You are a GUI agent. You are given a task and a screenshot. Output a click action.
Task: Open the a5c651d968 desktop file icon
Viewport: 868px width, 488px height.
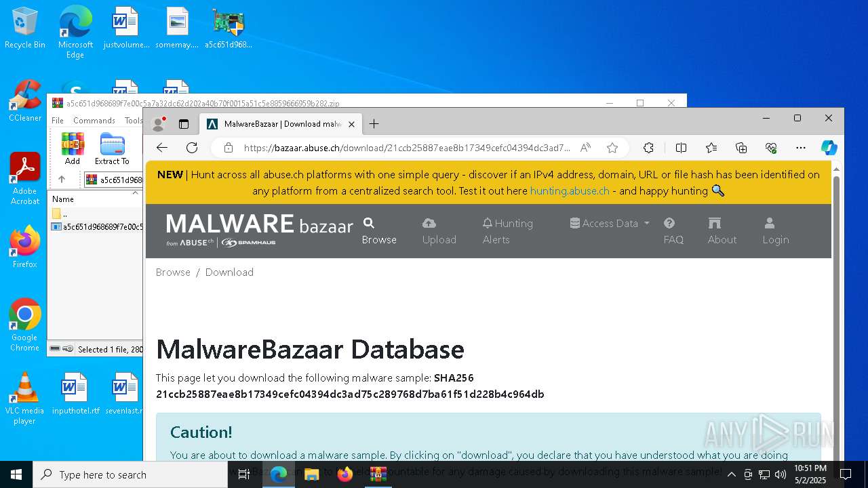tap(229, 28)
